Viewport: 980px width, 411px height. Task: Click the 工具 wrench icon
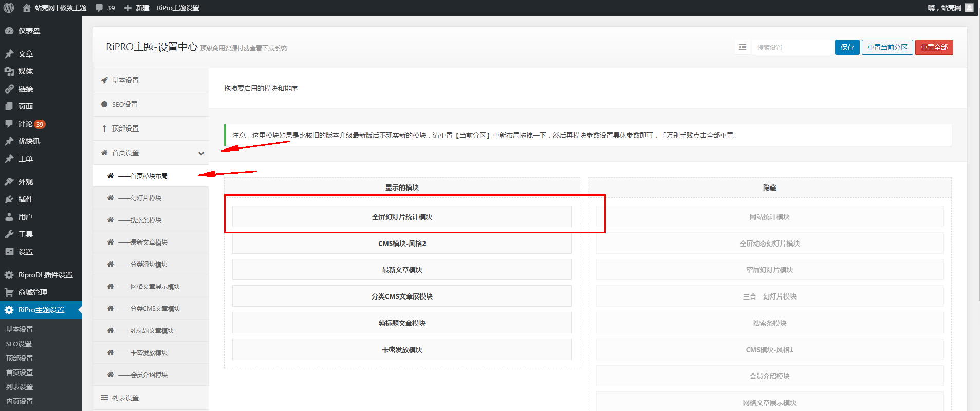[x=9, y=234]
